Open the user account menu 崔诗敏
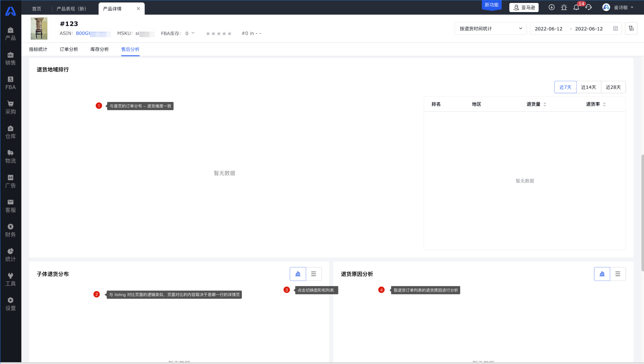Screen dimensions: 644x364 (x=620, y=7)
